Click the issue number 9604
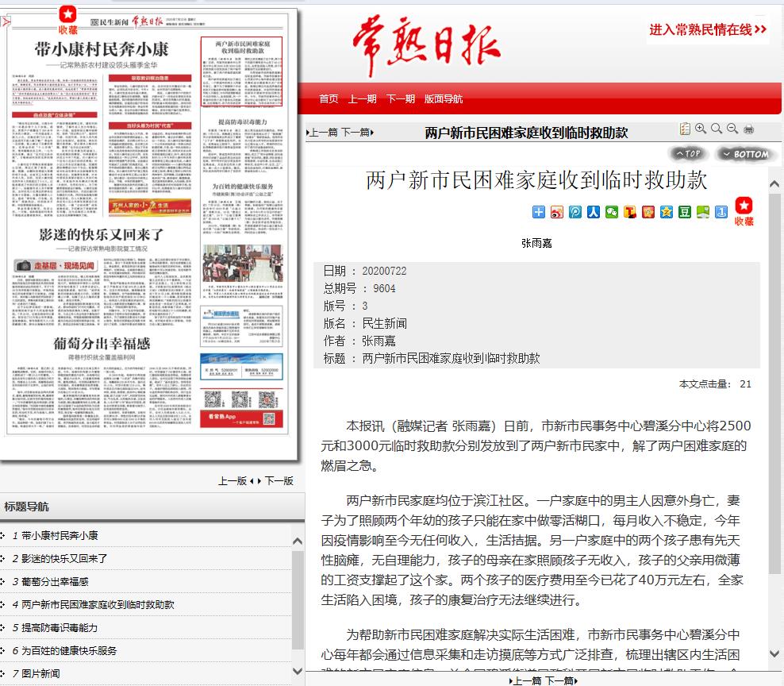This screenshot has height=686, width=784. click(384, 288)
